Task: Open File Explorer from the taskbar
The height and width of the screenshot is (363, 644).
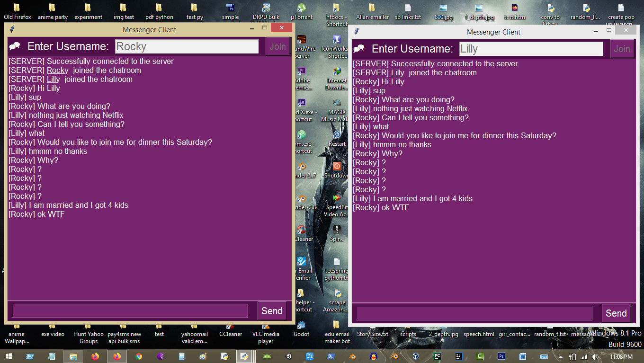Action: click(73, 356)
